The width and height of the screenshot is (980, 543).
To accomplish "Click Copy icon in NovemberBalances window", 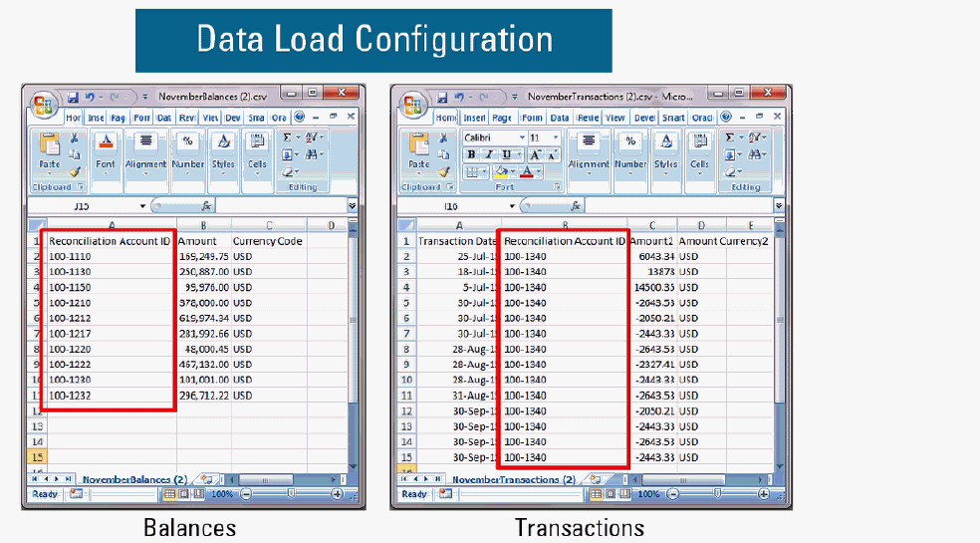I will pyautogui.click(x=74, y=154).
